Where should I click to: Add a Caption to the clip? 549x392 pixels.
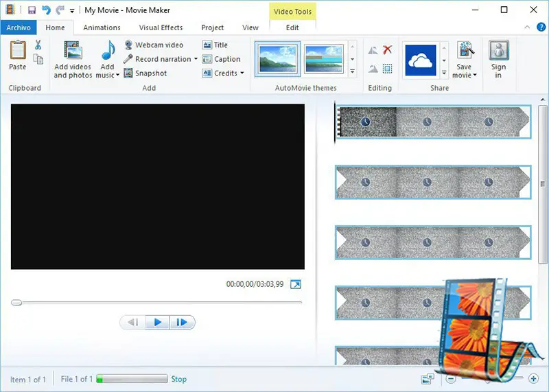coord(222,59)
